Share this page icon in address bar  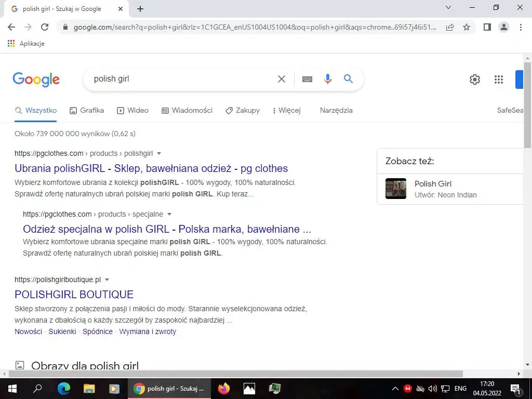tap(450, 27)
